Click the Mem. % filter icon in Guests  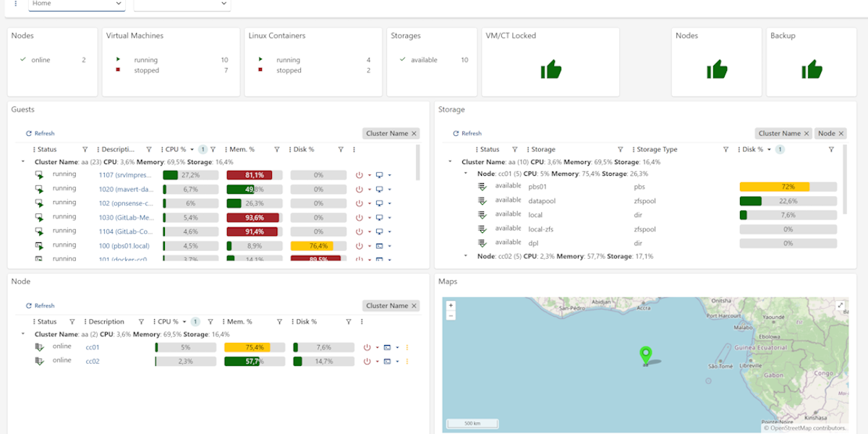(276, 150)
